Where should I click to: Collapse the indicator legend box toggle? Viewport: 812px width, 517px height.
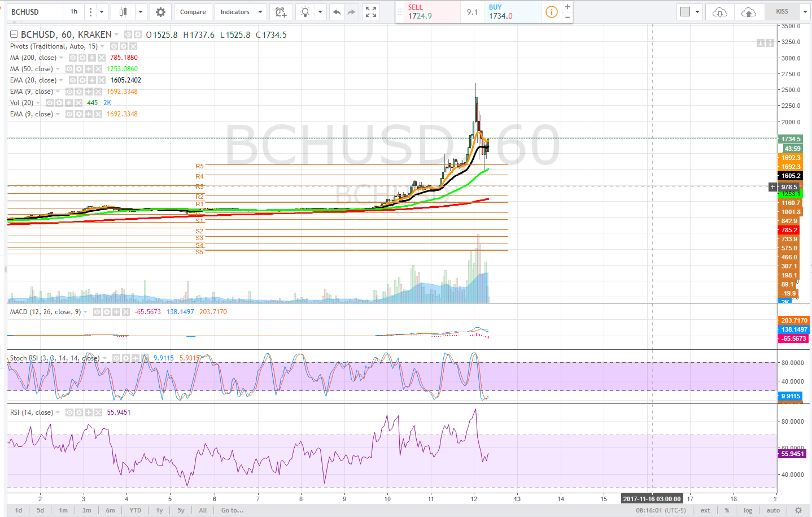tap(14, 34)
